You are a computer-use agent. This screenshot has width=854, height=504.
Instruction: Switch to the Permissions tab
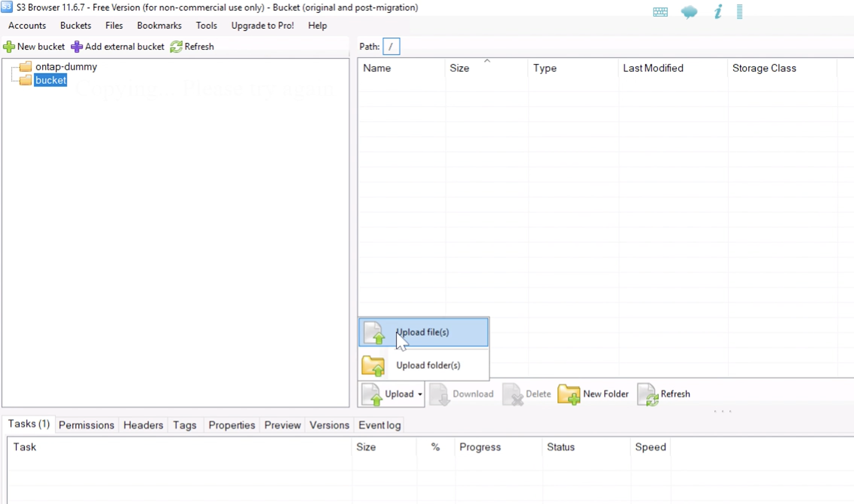(86, 425)
